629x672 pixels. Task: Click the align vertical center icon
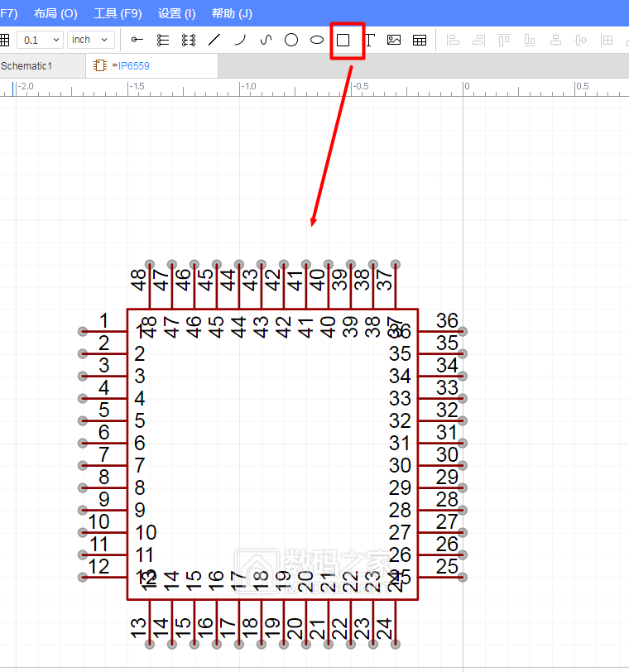click(581, 40)
